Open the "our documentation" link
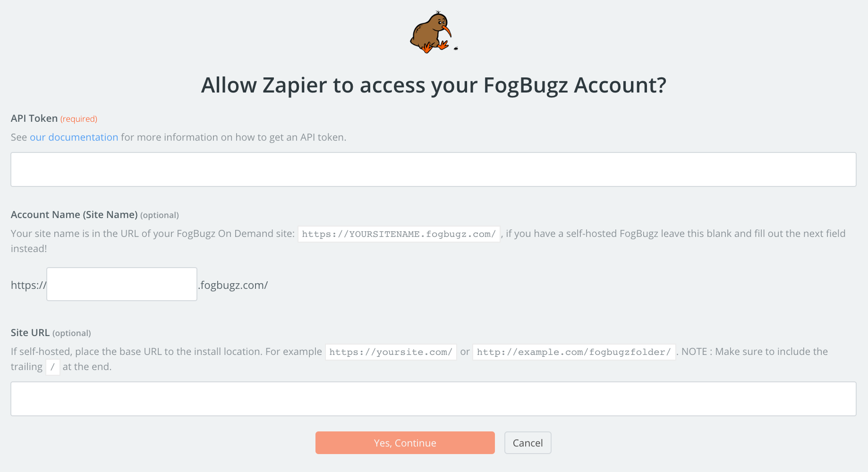Image resolution: width=868 pixels, height=472 pixels. 74,137
